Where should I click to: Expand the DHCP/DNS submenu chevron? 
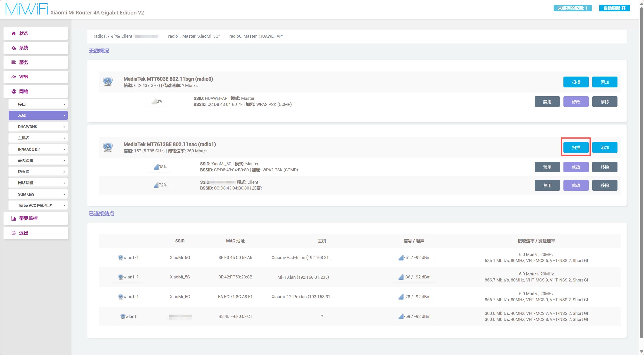(x=64, y=127)
